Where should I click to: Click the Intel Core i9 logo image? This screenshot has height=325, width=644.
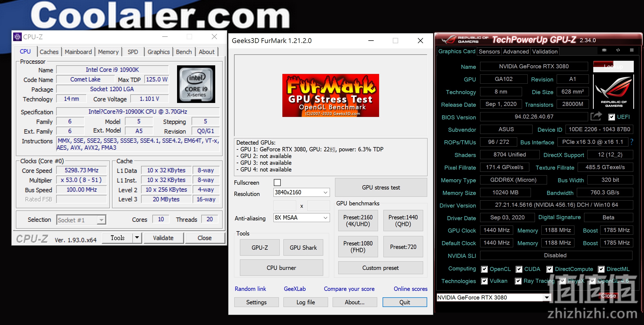pos(196,84)
